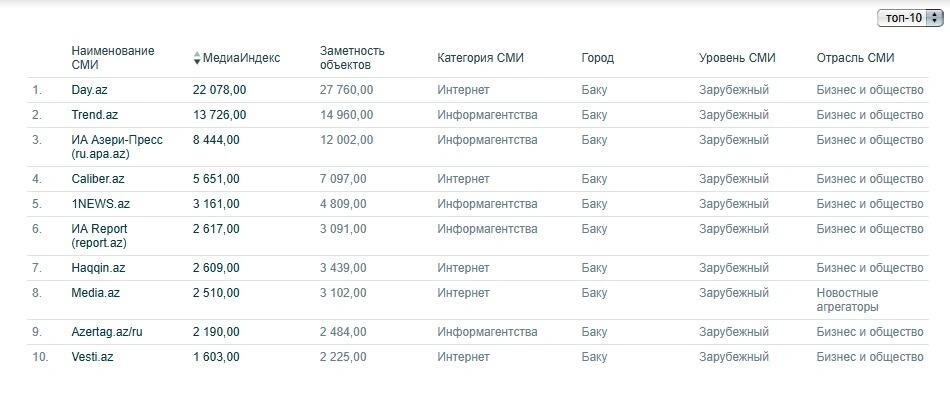Open ИА Азери-Пресс (ru.apa.az) entry
950x412 pixels.
(117, 147)
